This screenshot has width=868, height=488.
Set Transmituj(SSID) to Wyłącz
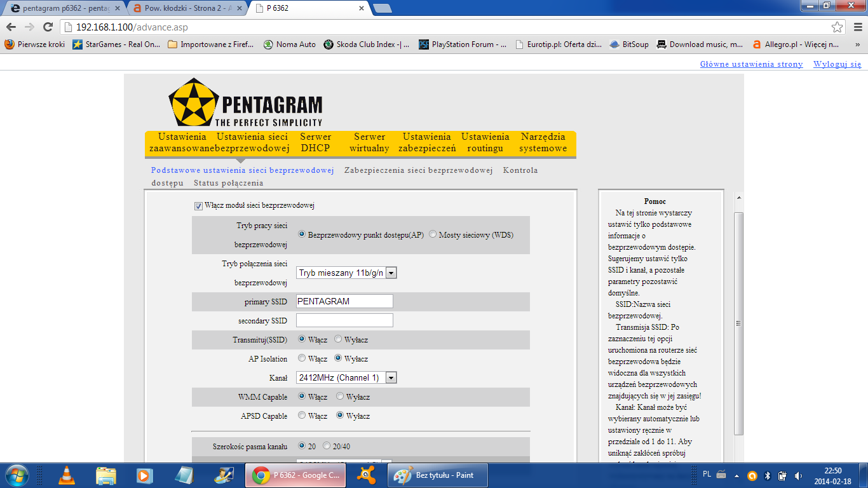(338, 339)
